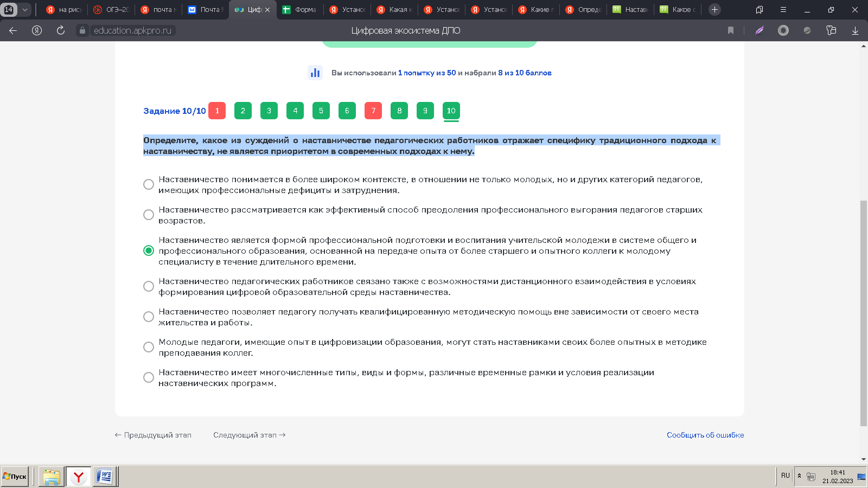Reload the page with the refresh icon
868x488 pixels.
tap(61, 30)
